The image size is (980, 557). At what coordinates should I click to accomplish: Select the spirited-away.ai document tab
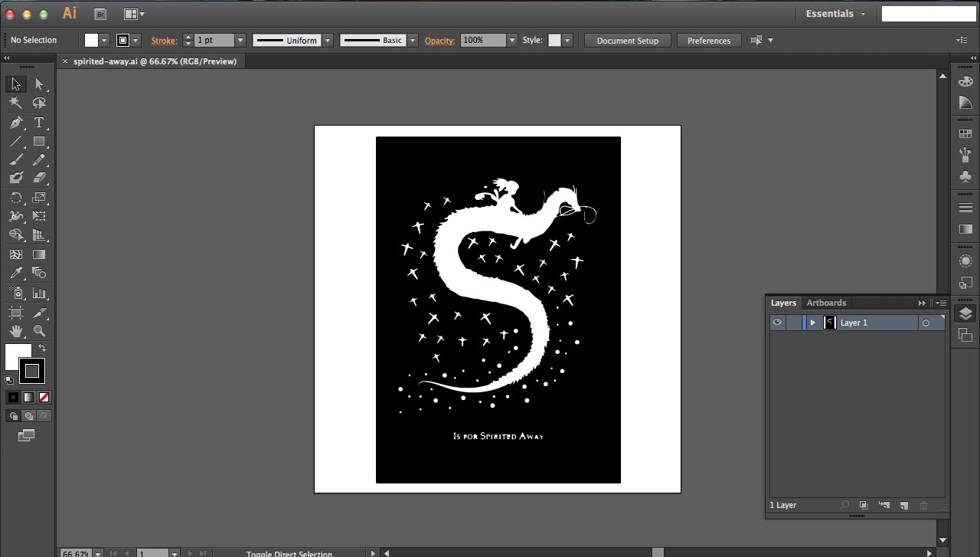click(155, 61)
